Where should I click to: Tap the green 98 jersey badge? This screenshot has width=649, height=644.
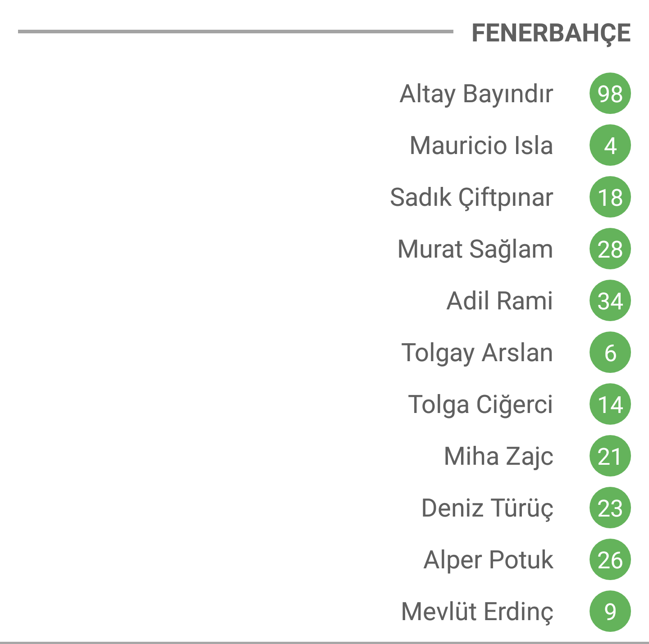pyautogui.click(x=610, y=93)
